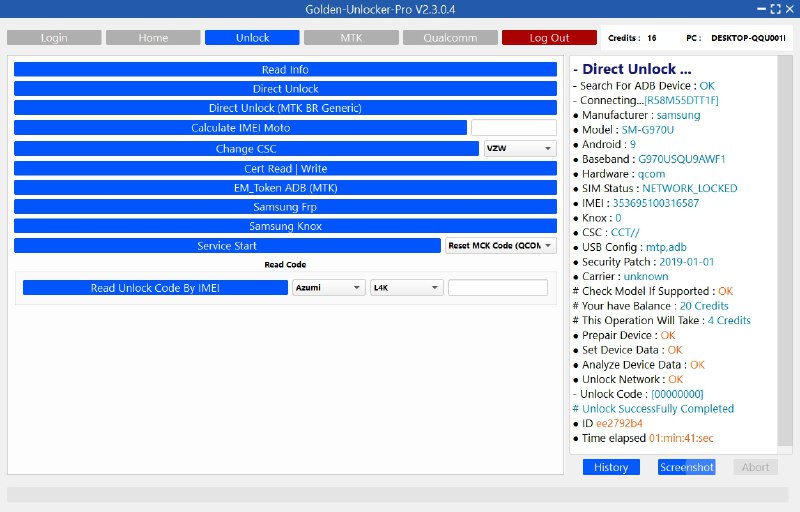Click Unlock SuccessFully Completed line

coord(653,409)
